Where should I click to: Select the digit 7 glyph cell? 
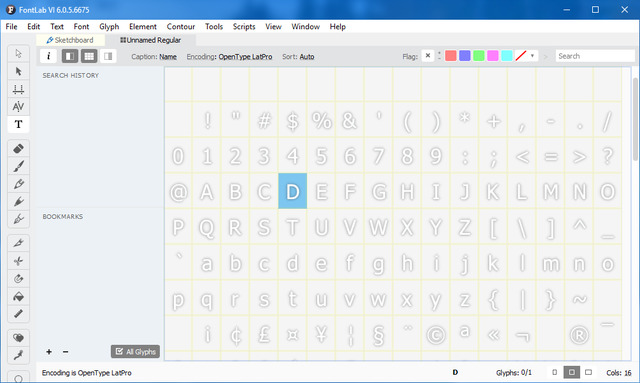[x=378, y=155]
